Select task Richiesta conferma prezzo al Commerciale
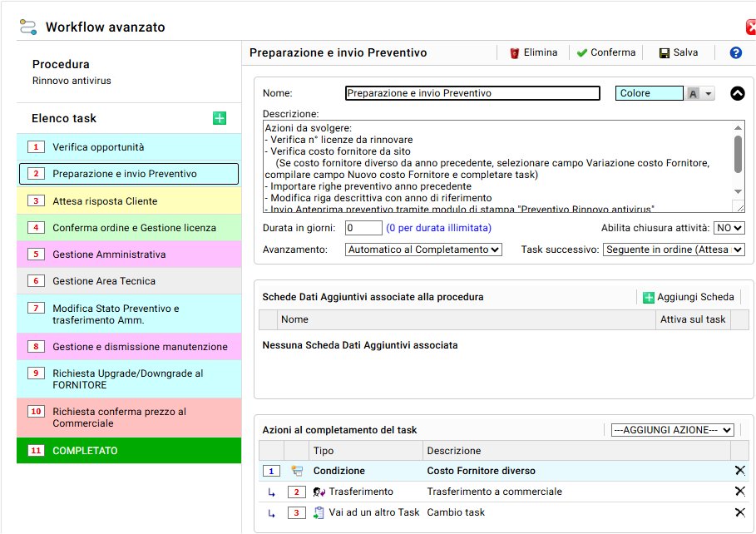Screen dimensions: 756x534 [129, 418]
